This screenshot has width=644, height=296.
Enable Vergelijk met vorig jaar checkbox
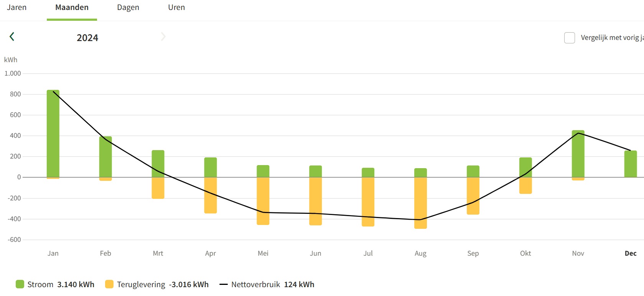tap(570, 38)
